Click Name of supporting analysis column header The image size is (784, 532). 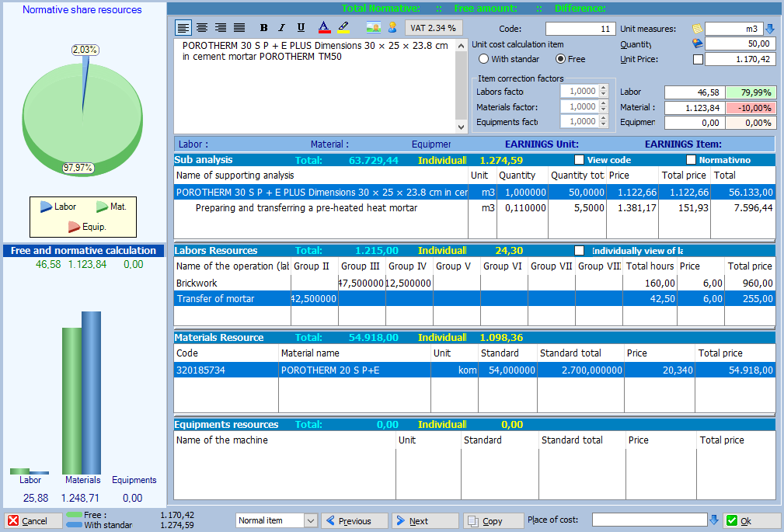(x=321, y=175)
